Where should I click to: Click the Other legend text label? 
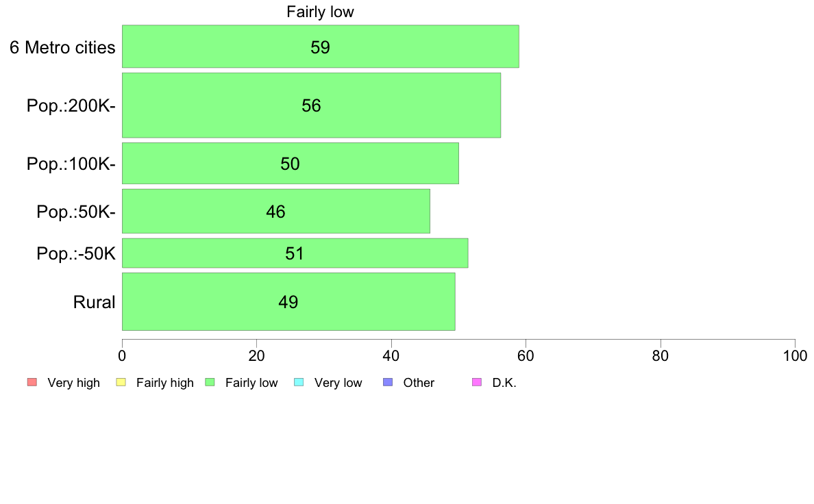click(x=419, y=383)
